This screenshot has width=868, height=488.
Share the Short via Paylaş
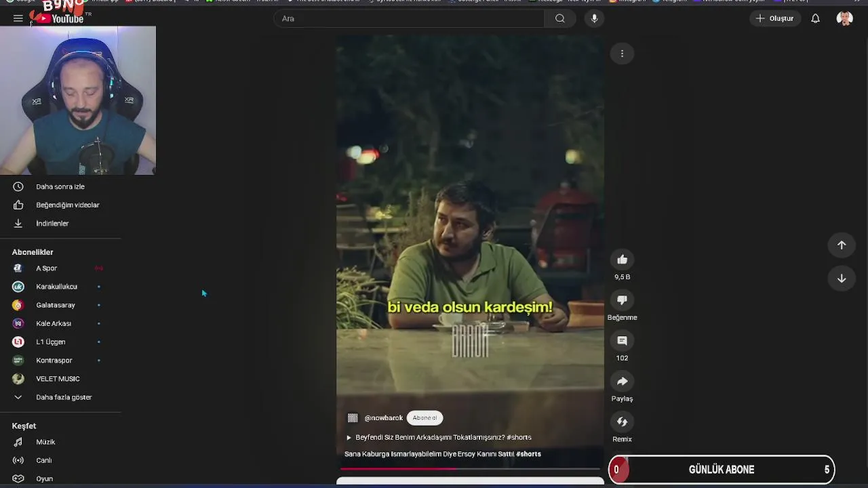pyautogui.click(x=622, y=382)
